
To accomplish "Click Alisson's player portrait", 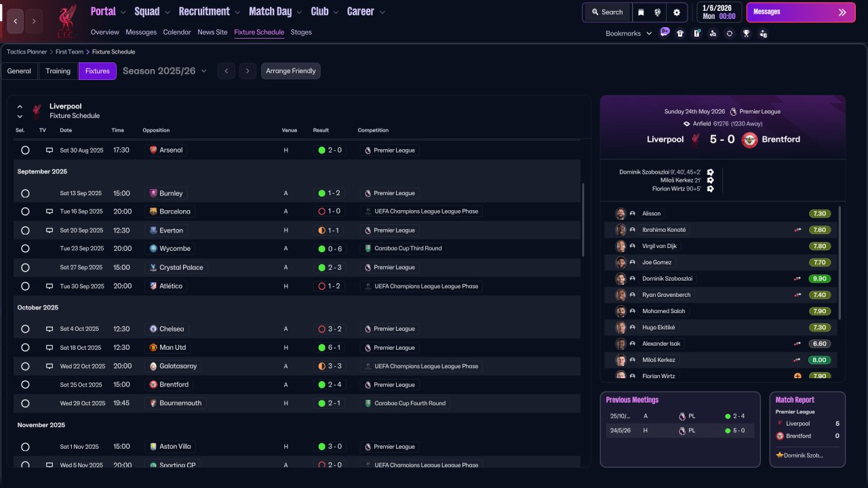I will pyautogui.click(x=620, y=213).
